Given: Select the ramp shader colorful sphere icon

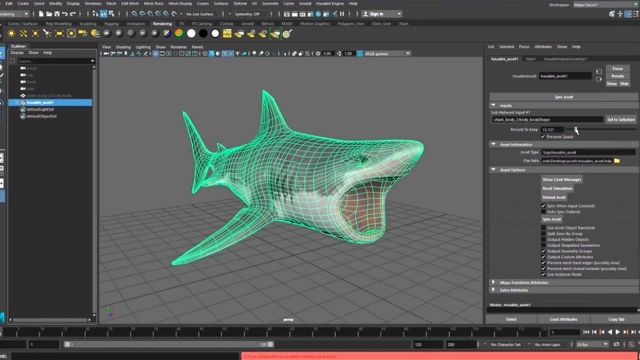Looking at the screenshot, I should pos(179,33).
